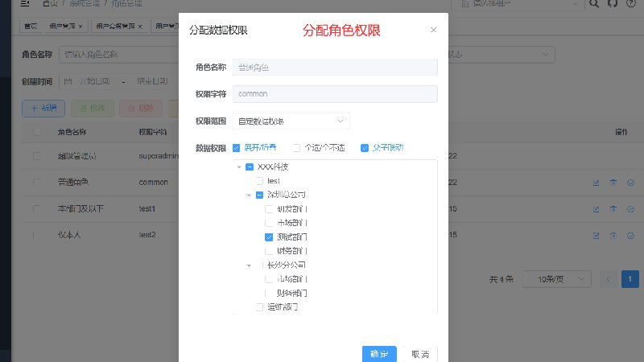Go to page 1 in pagination
644x362 pixels.
coord(630,279)
